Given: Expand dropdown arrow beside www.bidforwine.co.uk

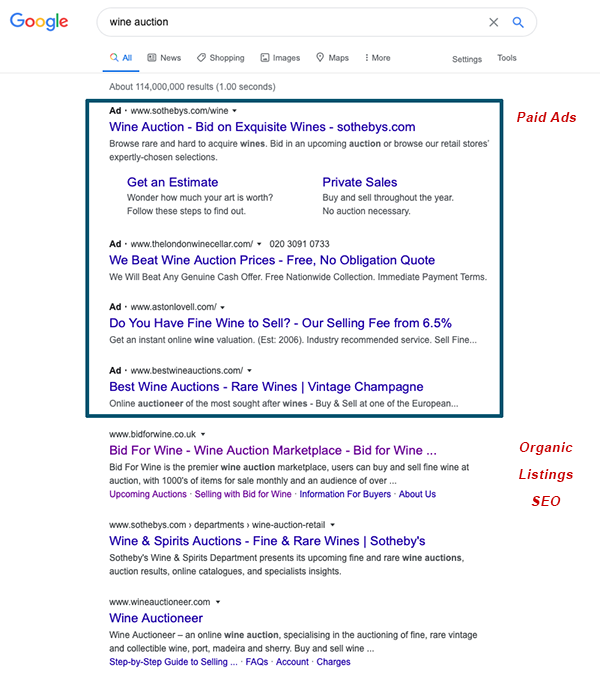Looking at the screenshot, I should (x=203, y=434).
